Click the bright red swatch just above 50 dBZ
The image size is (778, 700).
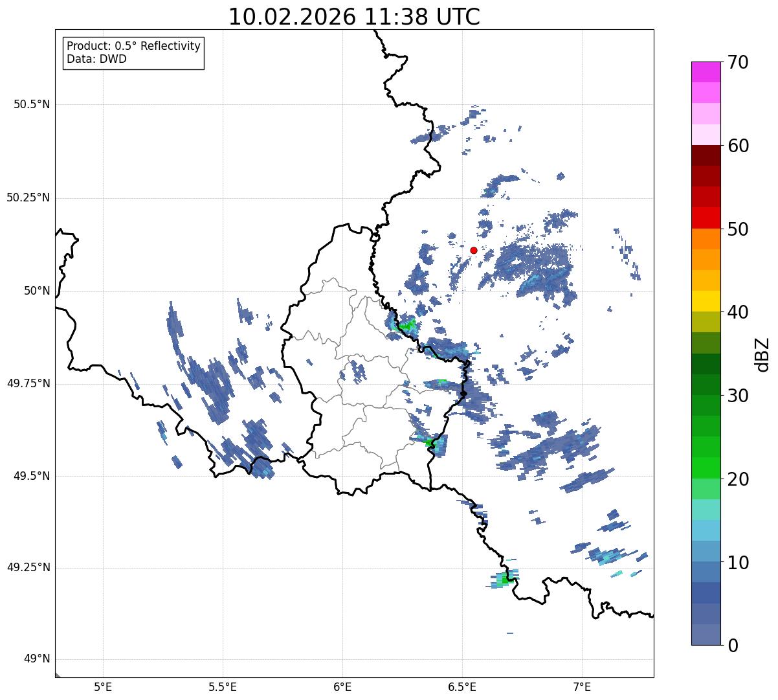(x=706, y=218)
